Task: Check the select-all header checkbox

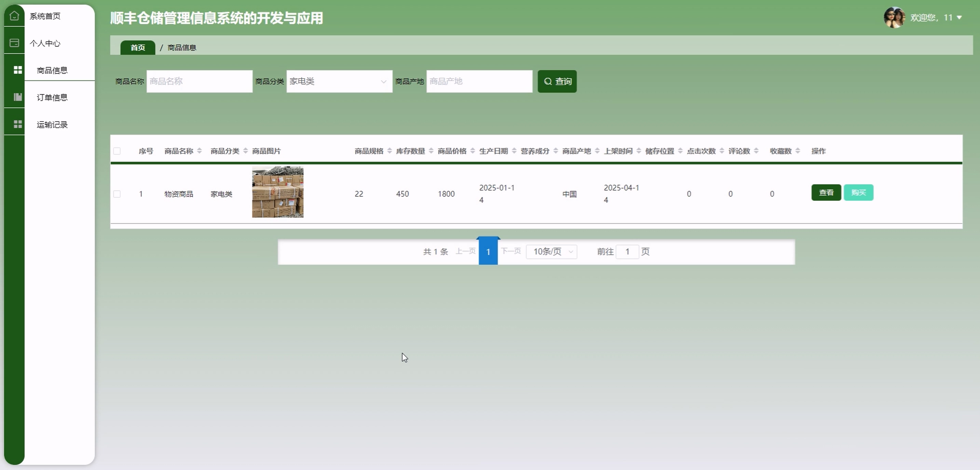Action: coord(117,151)
